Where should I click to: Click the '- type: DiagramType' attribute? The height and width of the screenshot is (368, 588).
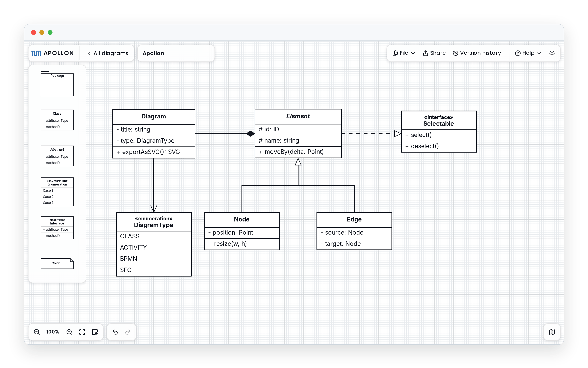[x=154, y=141]
